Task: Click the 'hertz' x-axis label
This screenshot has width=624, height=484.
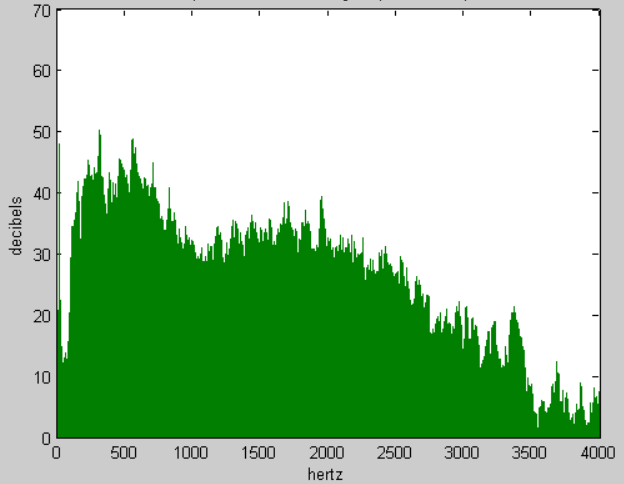Action: click(327, 474)
